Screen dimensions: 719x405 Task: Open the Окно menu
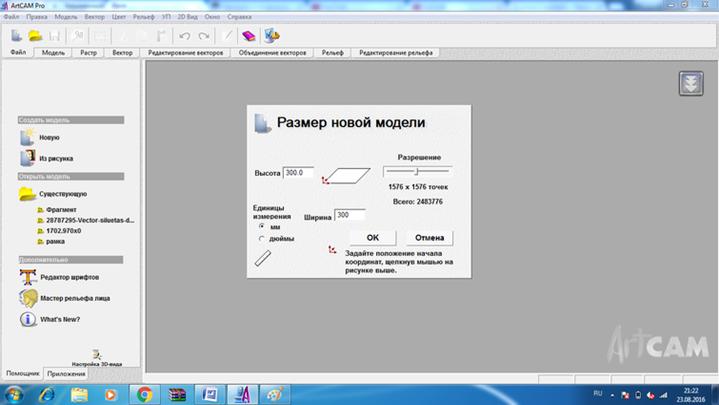212,17
